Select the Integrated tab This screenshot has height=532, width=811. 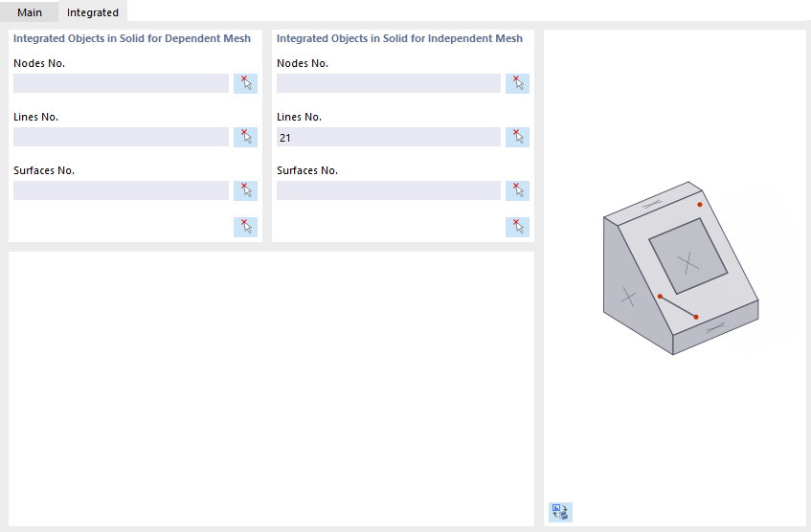(x=93, y=12)
